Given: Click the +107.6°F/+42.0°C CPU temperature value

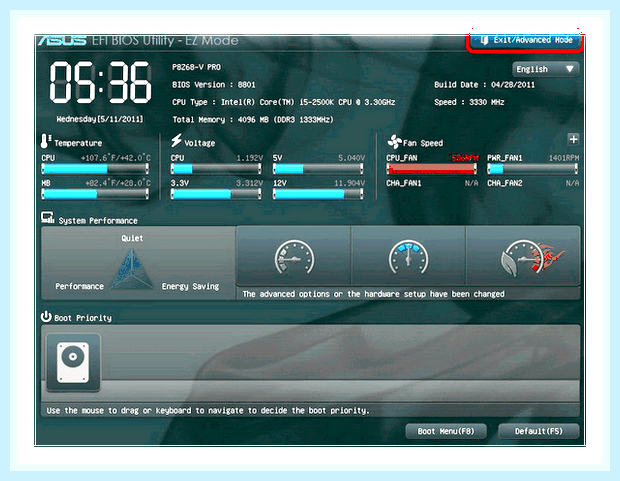Looking at the screenshot, I should [x=116, y=158].
